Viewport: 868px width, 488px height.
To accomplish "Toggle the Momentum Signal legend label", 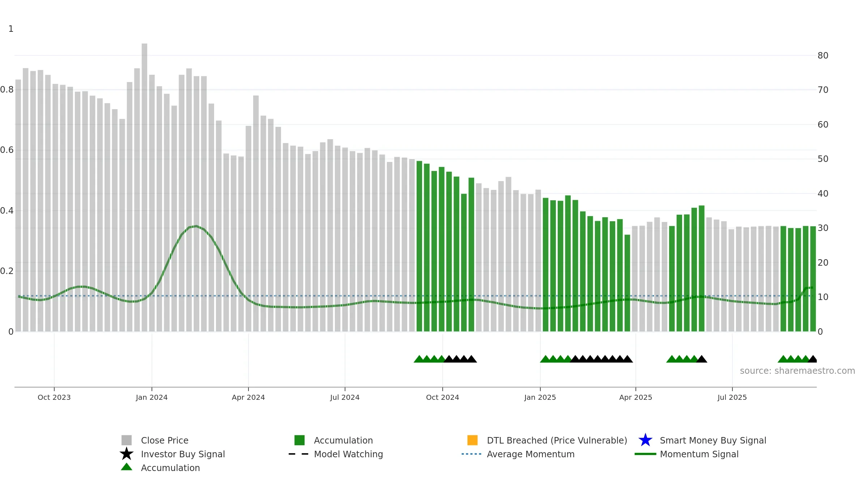I will (x=699, y=454).
